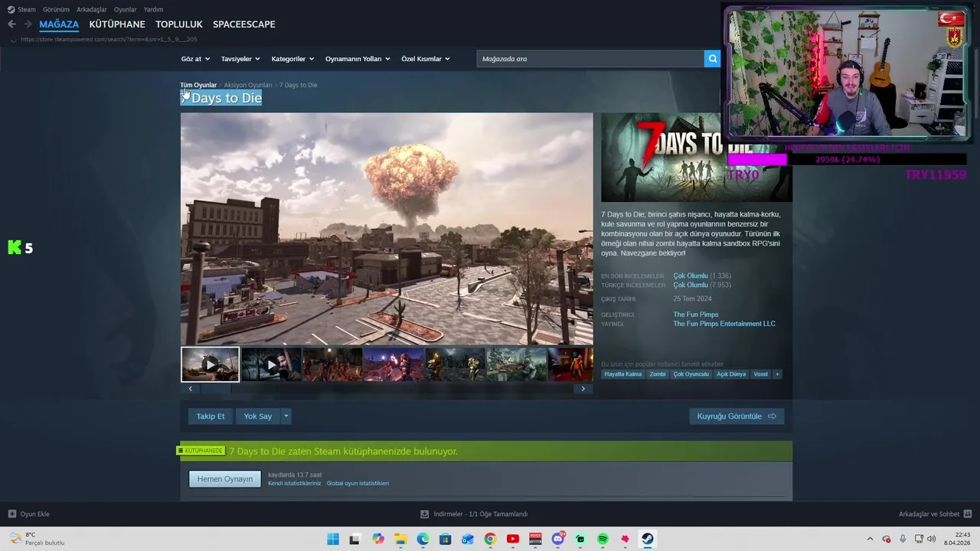The height and width of the screenshot is (551, 980).
Task: Open Task View in the taskbar
Action: point(354,539)
